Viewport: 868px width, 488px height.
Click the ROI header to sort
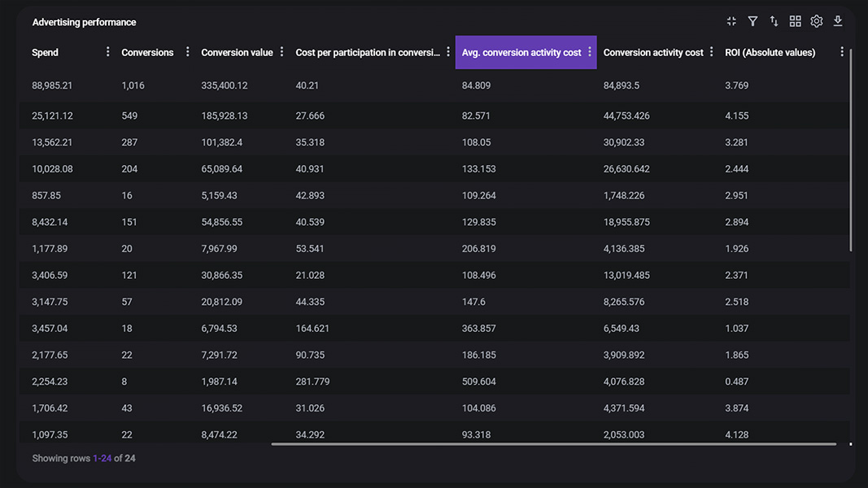pos(770,51)
